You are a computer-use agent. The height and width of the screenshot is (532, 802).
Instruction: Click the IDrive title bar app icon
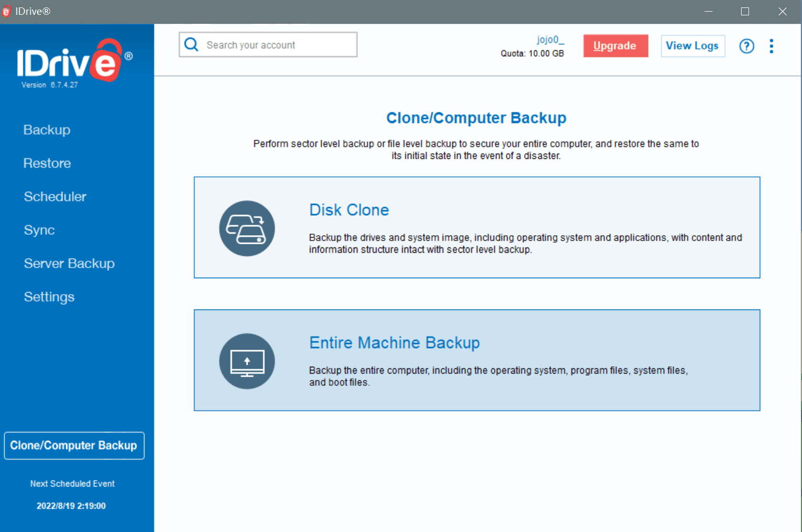tap(6, 12)
